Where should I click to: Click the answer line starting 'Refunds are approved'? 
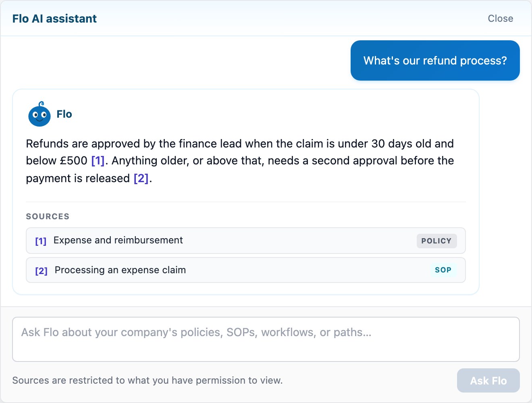pos(240,143)
